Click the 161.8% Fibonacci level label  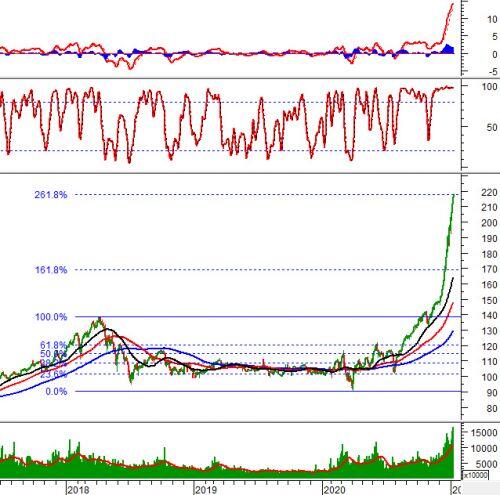[x=51, y=270]
